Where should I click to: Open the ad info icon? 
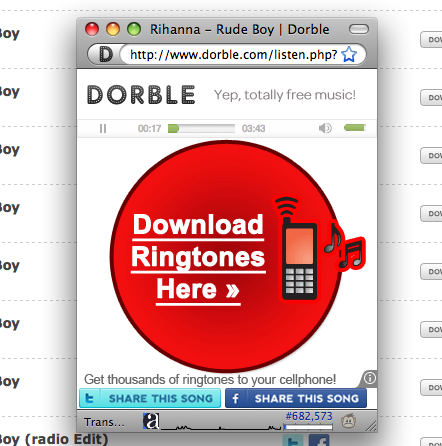tap(370, 378)
